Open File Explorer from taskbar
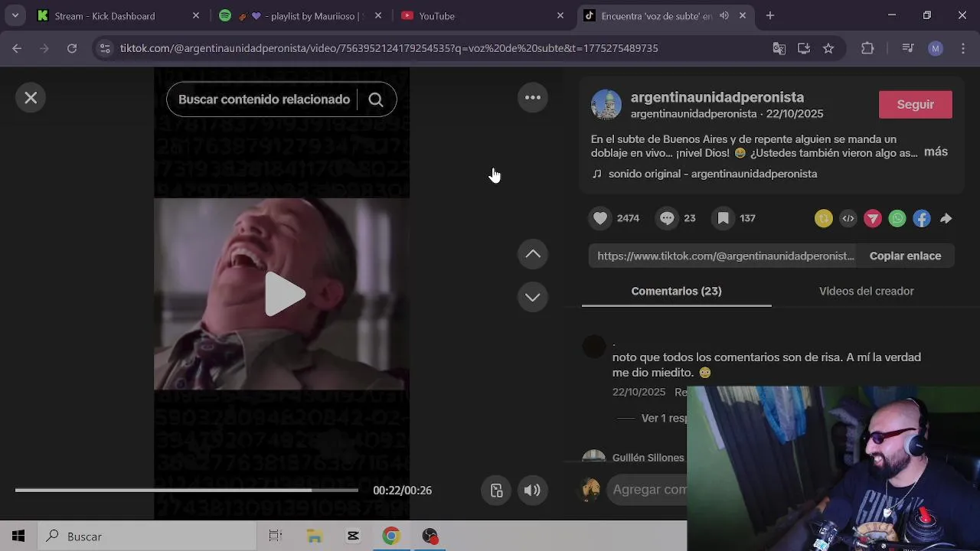 (315, 536)
